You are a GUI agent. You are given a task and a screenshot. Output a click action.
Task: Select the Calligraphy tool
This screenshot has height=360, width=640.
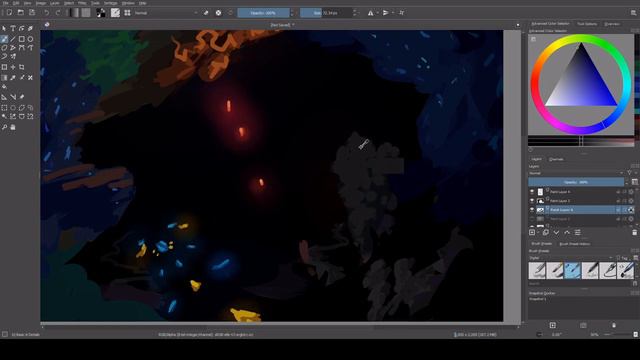click(30, 29)
